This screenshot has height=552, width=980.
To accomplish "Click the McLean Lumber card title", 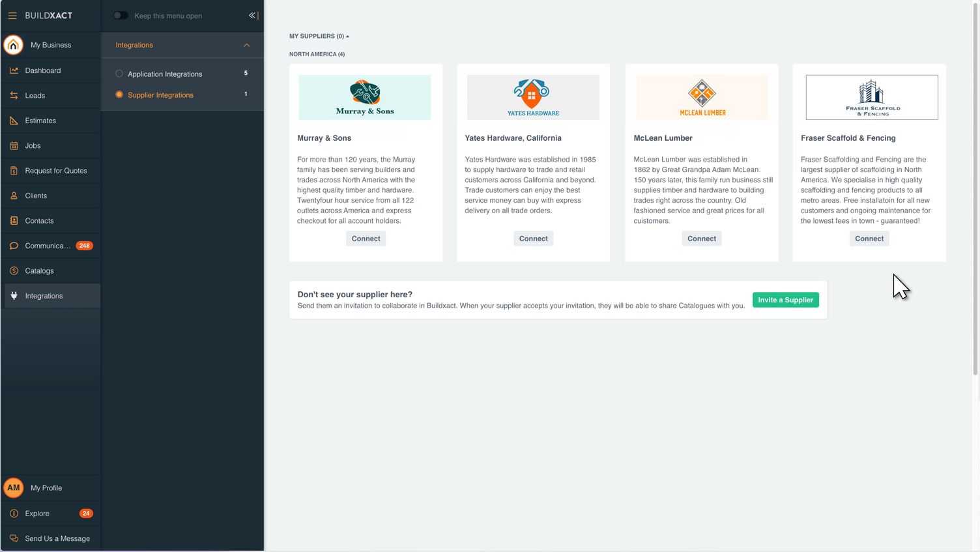I will pyautogui.click(x=663, y=138).
